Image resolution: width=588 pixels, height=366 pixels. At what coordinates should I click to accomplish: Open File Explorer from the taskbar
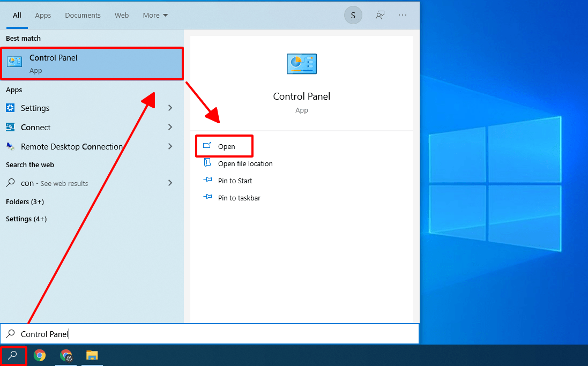tap(92, 355)
